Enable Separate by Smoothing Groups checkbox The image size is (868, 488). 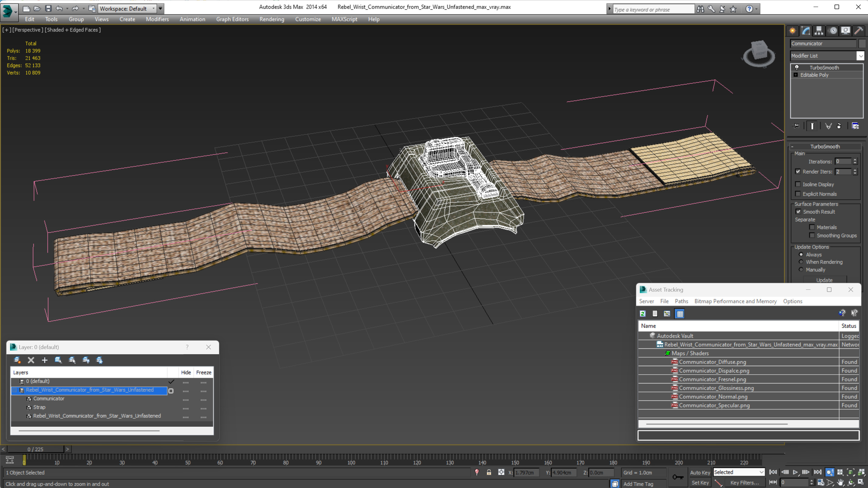click(812, 235)
